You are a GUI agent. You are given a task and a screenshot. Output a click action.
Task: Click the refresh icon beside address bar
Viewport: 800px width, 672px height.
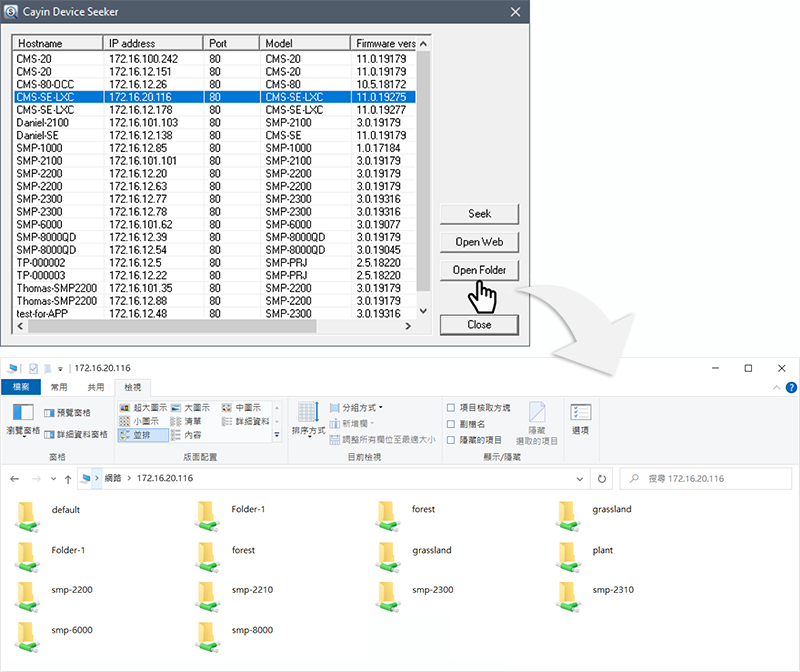[602, 479]
